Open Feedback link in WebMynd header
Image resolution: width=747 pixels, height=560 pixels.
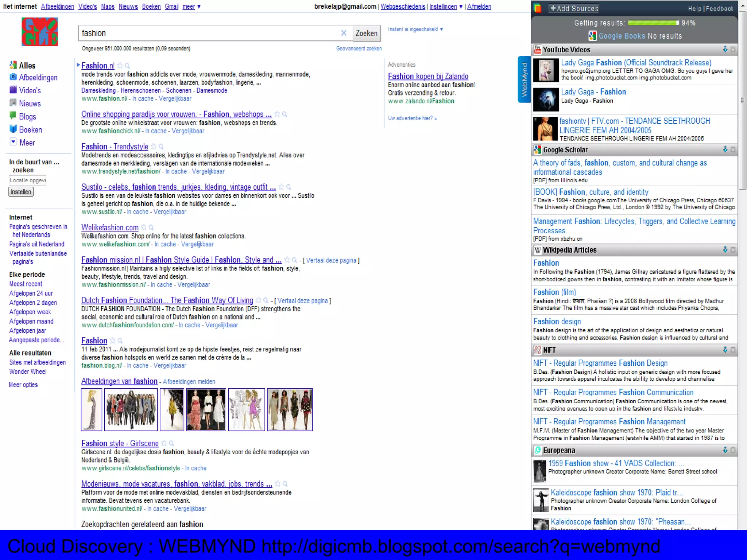click(x=720, y=8)
